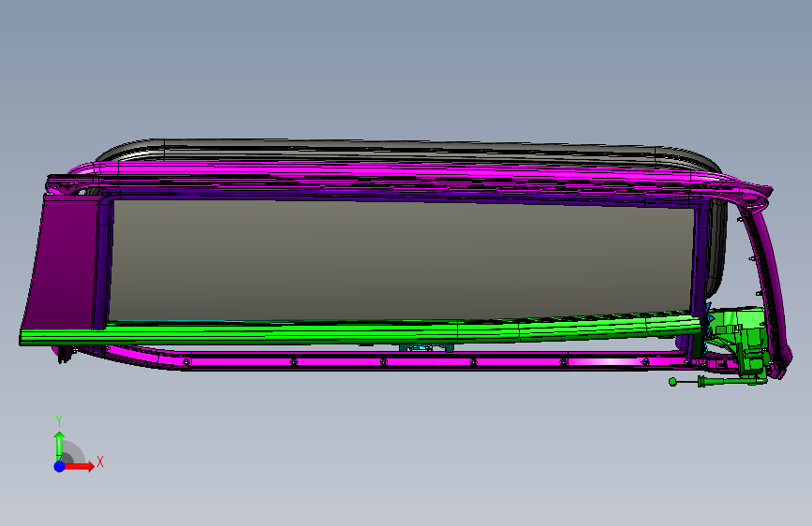This screenshot has width=812, height=526.
Task: Click the red X axis arrow on the triad
Action: [80, 466]
